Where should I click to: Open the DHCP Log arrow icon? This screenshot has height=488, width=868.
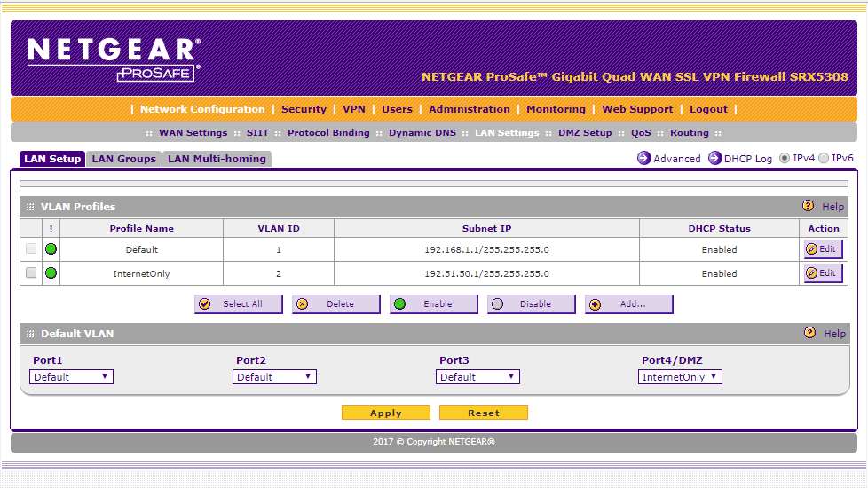[714, 159]
